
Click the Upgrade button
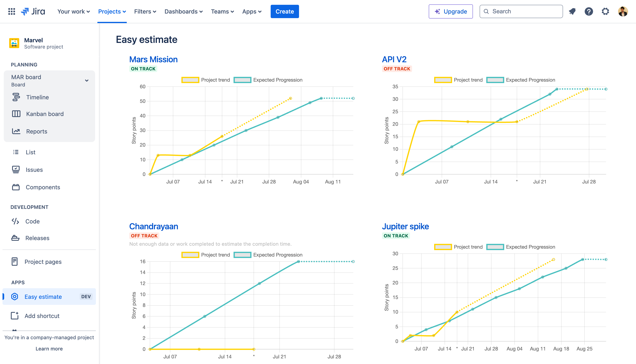coord(451,11)
